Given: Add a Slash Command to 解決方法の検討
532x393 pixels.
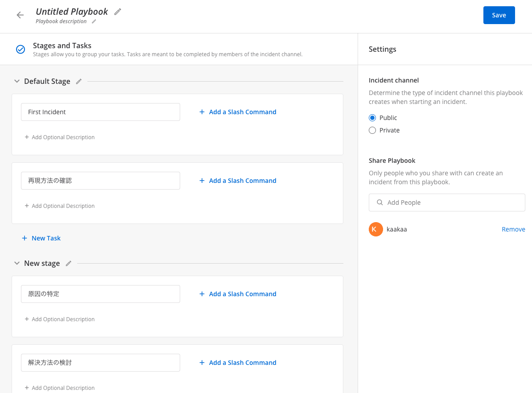Looking at the screenshot, I should click(238, 363).
